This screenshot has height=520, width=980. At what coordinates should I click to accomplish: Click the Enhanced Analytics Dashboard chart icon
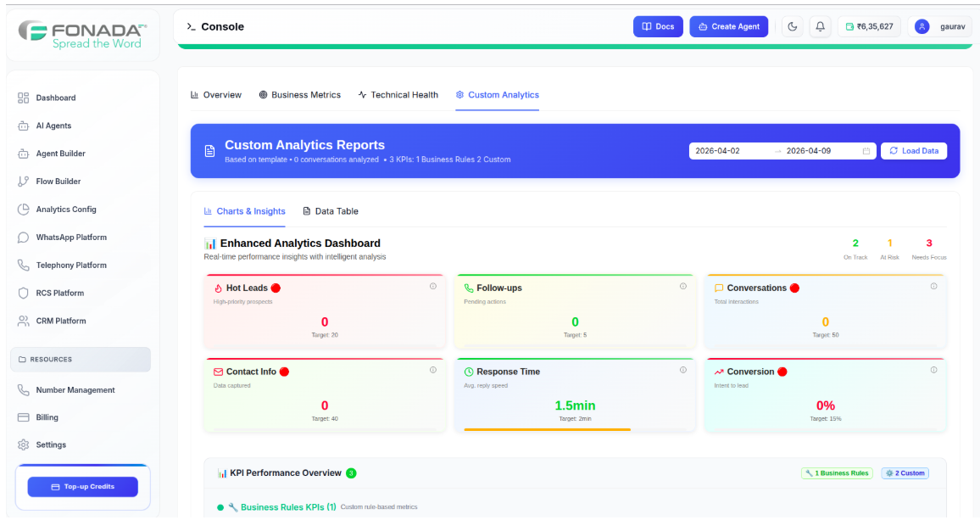[x=210, y=243]
